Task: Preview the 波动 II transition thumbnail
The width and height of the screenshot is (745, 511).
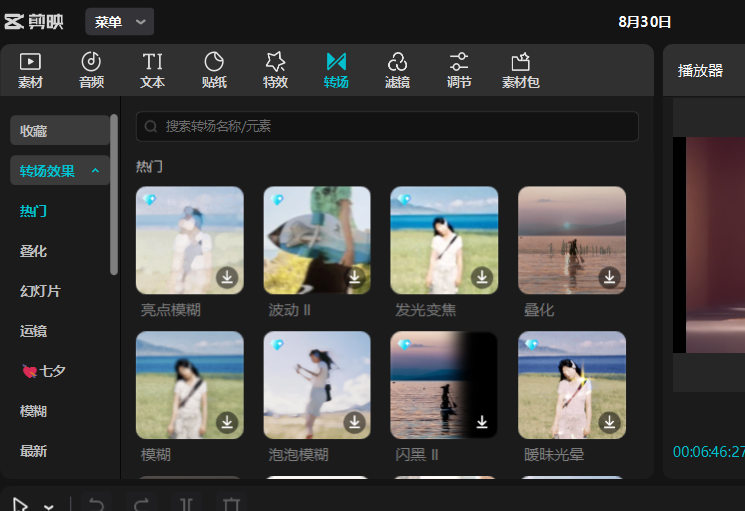Action: coord(317,240)
